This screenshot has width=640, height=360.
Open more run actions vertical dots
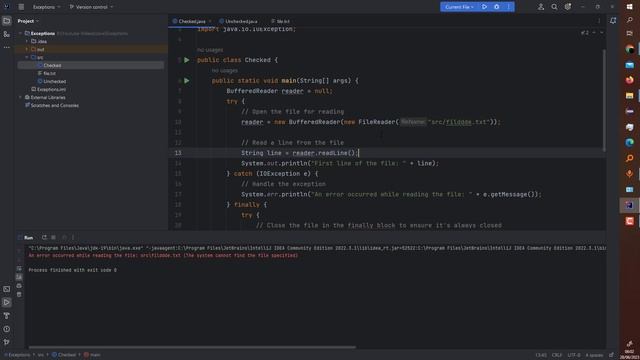509,7
